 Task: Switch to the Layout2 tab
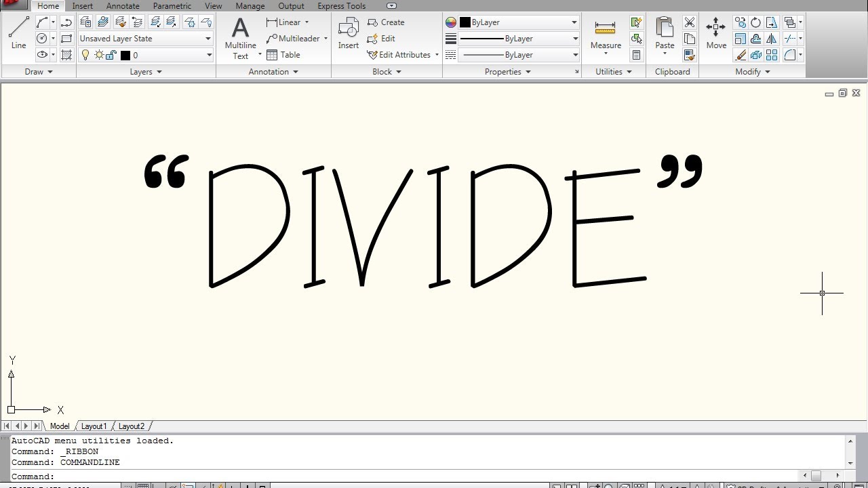[132, 426]
